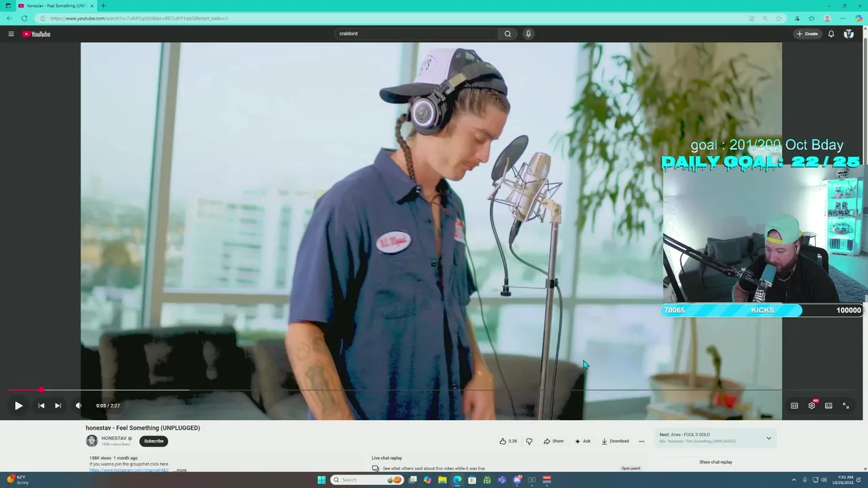Open Microsoft Store in the taskbar
868x488 pixels.
(472, 480)
